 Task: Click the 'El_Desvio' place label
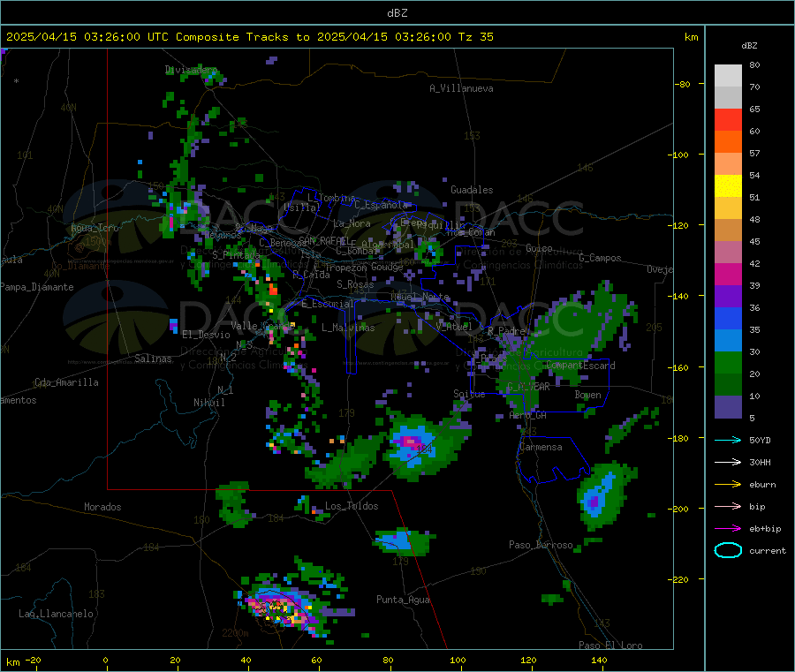(207, 335)
